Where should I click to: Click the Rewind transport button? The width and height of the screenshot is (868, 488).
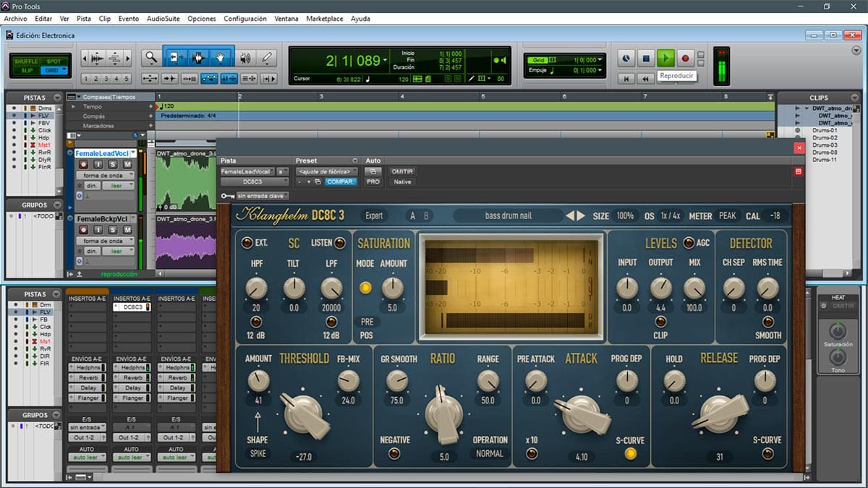coord(646,78)
